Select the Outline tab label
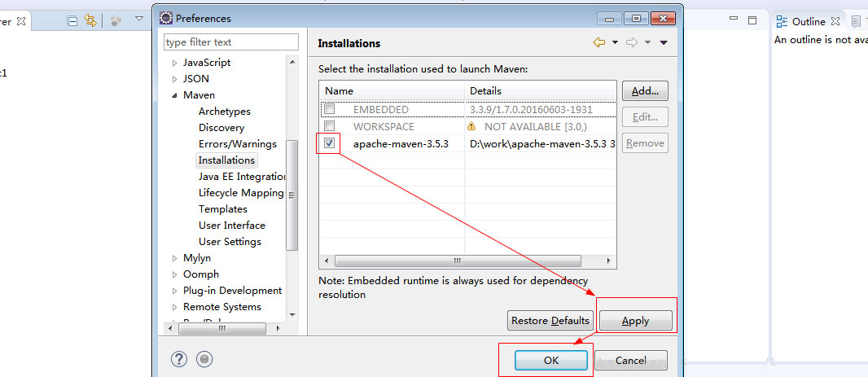This screenshot has width=868, height=377. (809, 22)
